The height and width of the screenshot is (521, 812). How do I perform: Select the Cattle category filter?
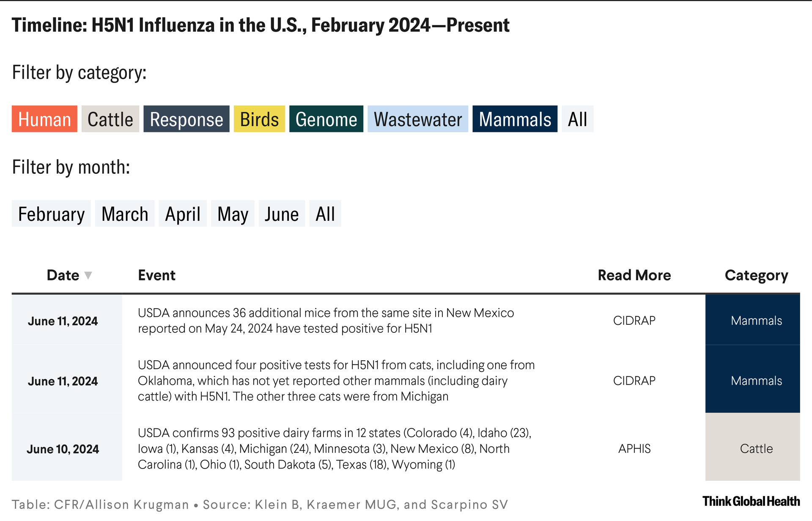[x=110, y=119]
